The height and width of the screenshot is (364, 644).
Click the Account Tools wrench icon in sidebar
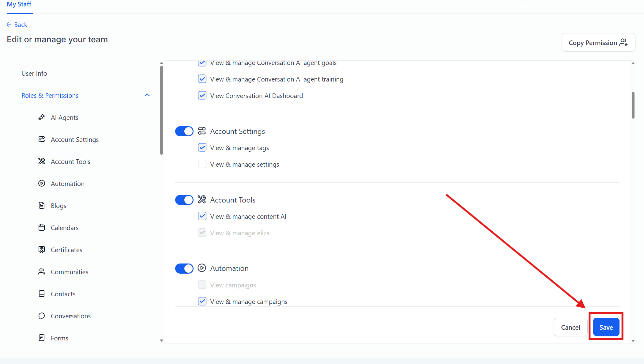42,161
